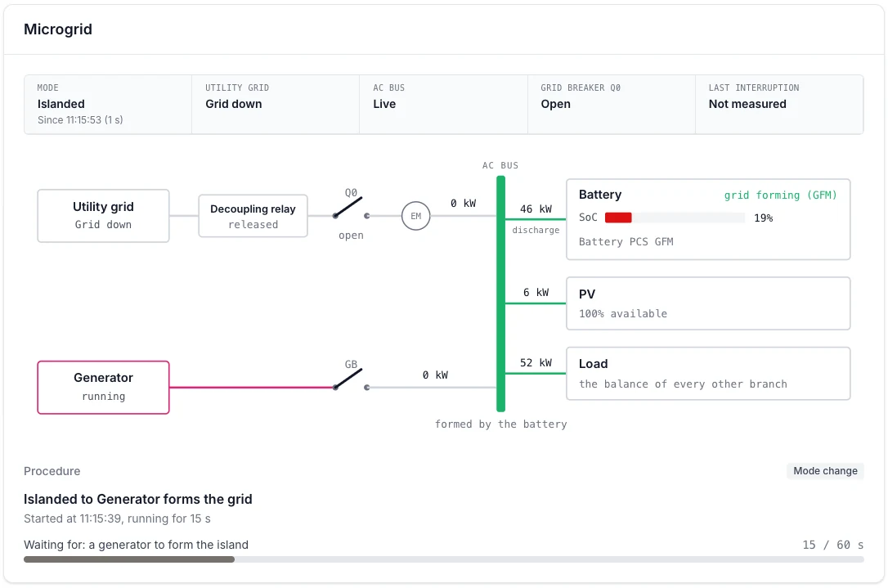The image size is (888, 588).
Task: Click the grid forming (GFM) label
Action: [x=780, y=195]
